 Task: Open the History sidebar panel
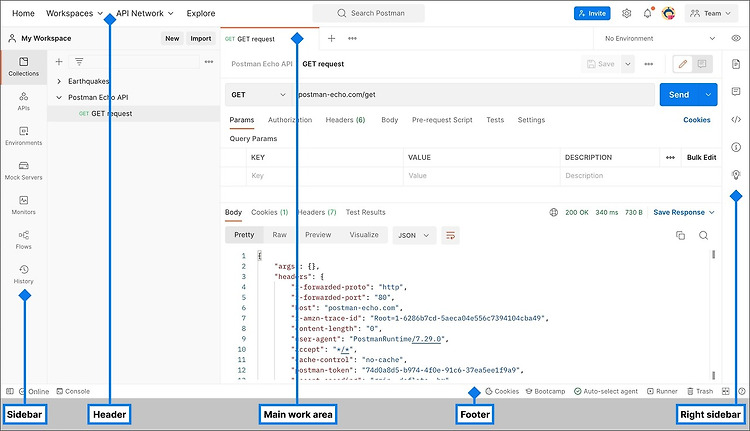[x=23, y=274]
